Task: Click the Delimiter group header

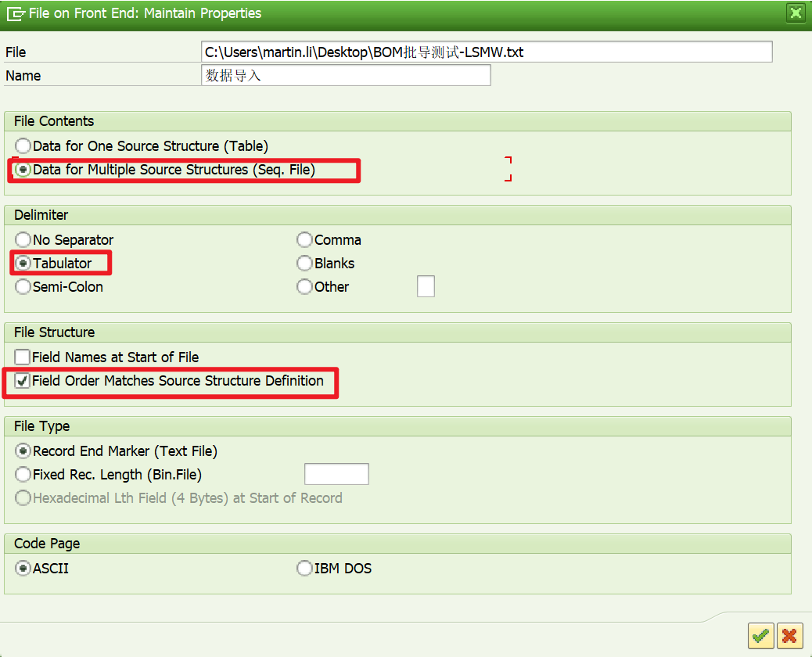Action: pos(397,215)
